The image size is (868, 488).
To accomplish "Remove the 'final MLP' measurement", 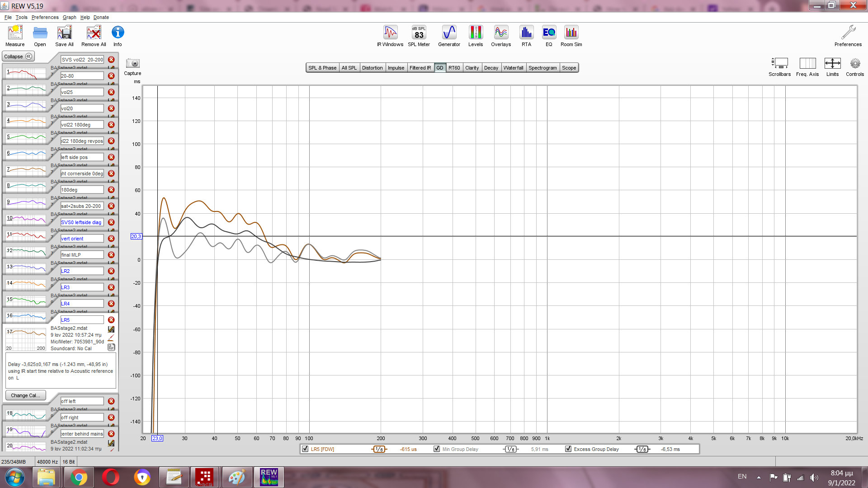I will pyautogui.click(x=111, y=255).
